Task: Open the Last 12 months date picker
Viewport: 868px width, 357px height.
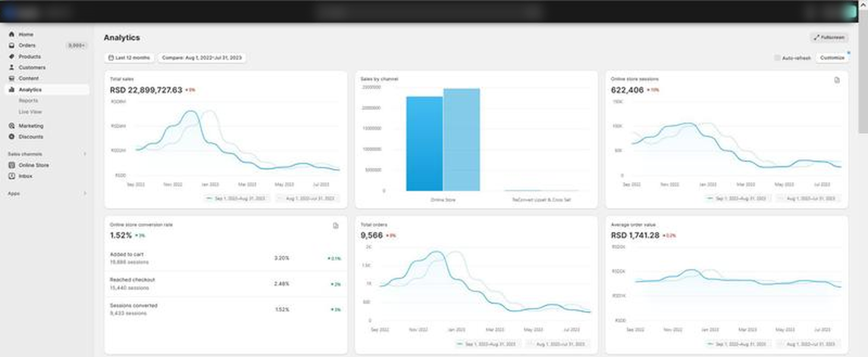Action: (x=129, y=58)
